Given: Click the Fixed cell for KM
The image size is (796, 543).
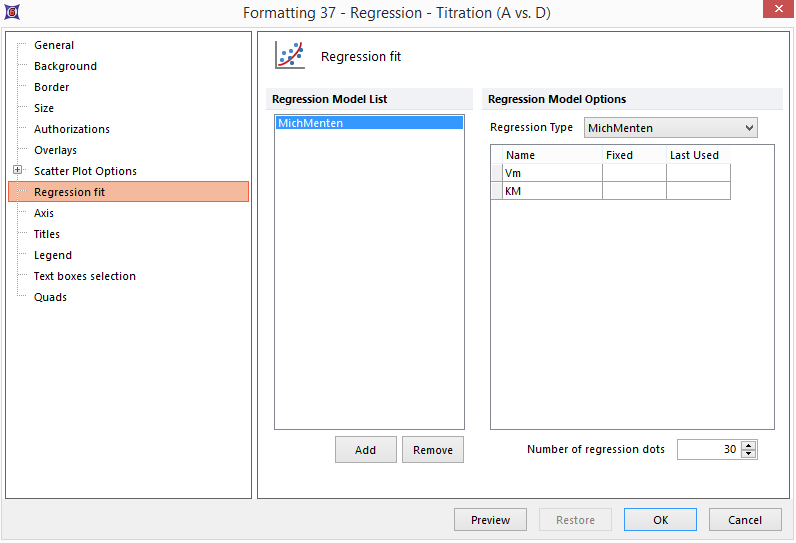Looking at the screenshot, I should (x=634, y=191).
